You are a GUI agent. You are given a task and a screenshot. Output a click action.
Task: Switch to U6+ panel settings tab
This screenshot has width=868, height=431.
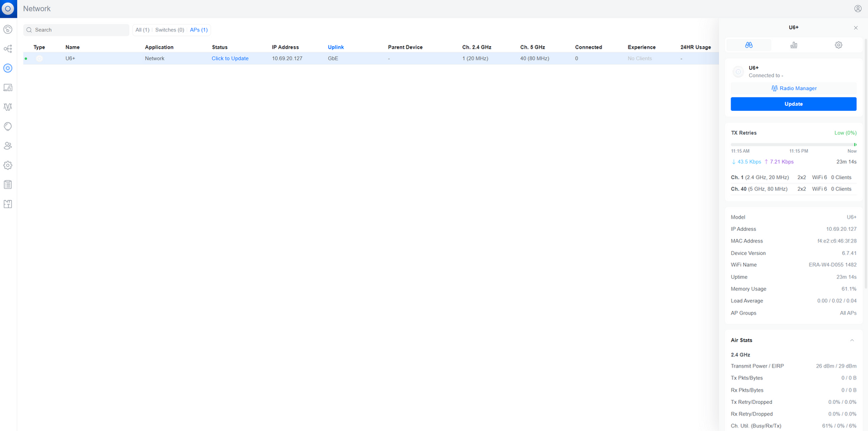(838, 45)
